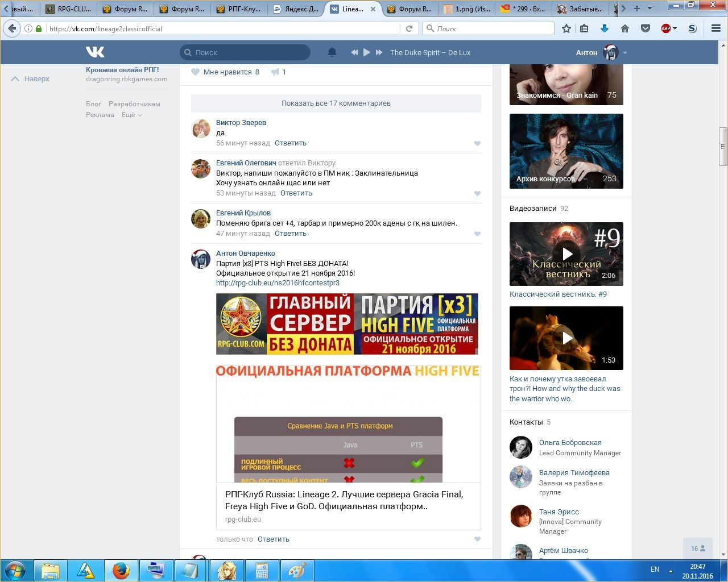Open Firefox hamburger menu
The width and height of the screenshot is (728, 582).
pos(716,28)
